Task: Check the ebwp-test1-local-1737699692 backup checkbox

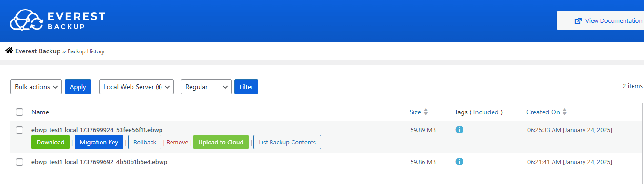Action: click(20, 162)
